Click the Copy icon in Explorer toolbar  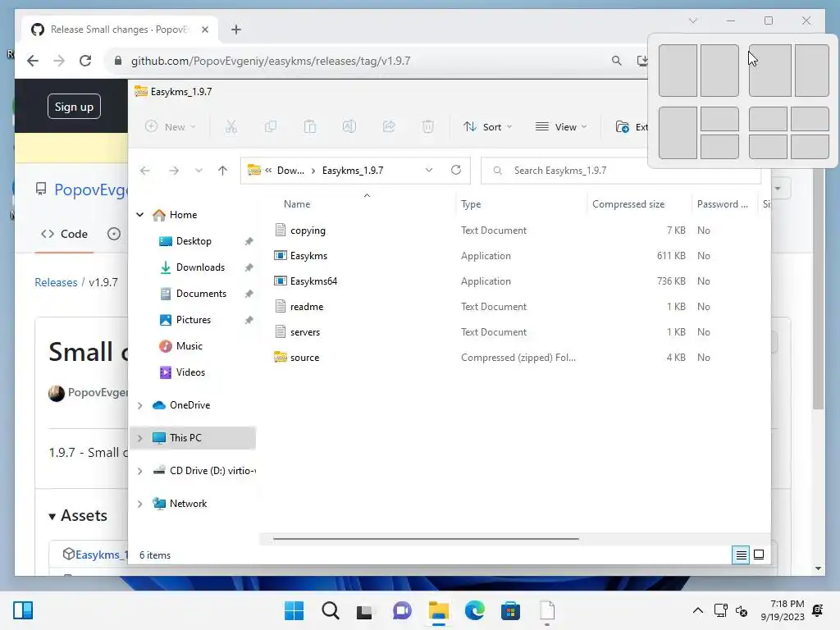[x=271, y=127]
